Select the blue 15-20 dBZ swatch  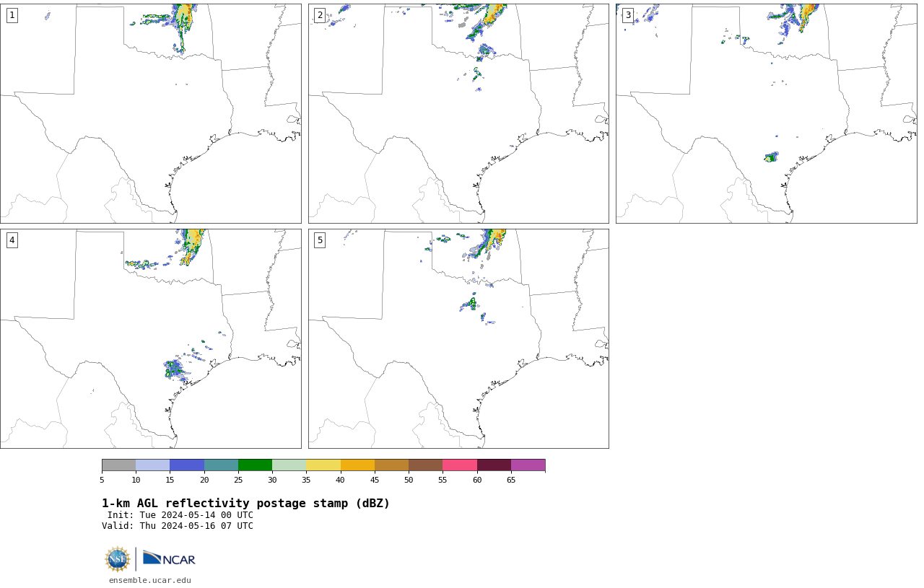pyautogui.click(x=187, y=465)
